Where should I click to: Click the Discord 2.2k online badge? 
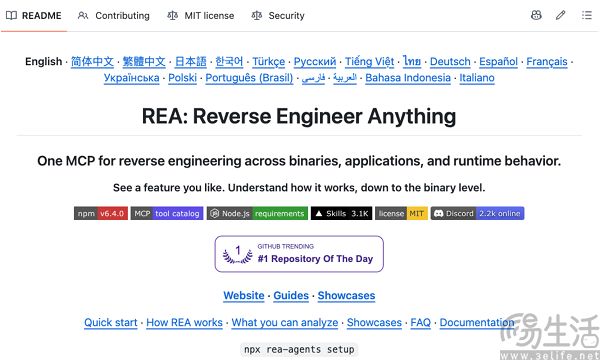[477, 213]
